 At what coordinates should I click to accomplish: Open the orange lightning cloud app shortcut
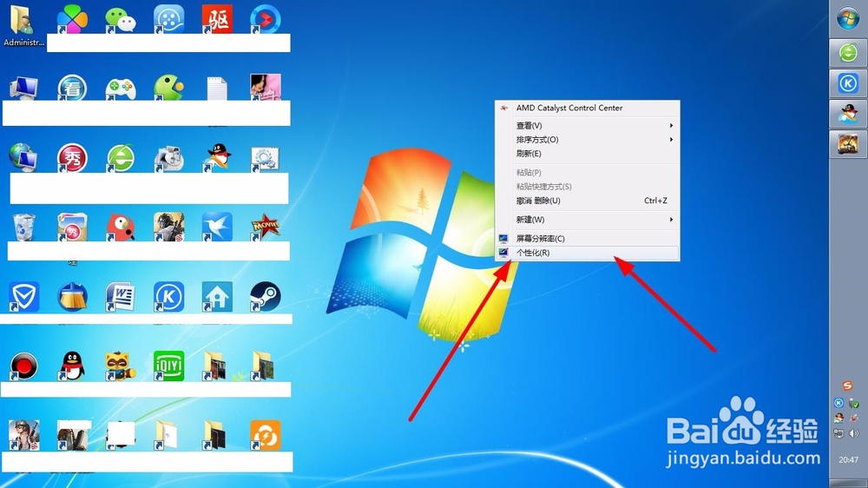pos(265,435)
